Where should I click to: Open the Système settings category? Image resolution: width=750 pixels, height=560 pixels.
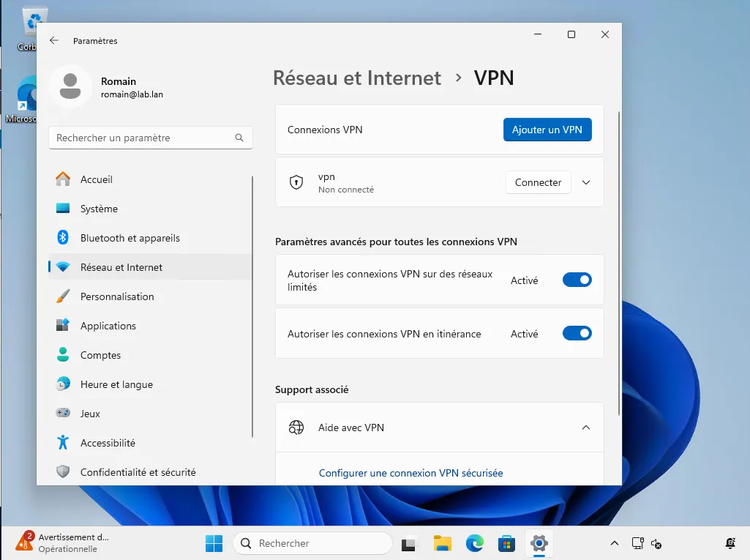[99, 209]
